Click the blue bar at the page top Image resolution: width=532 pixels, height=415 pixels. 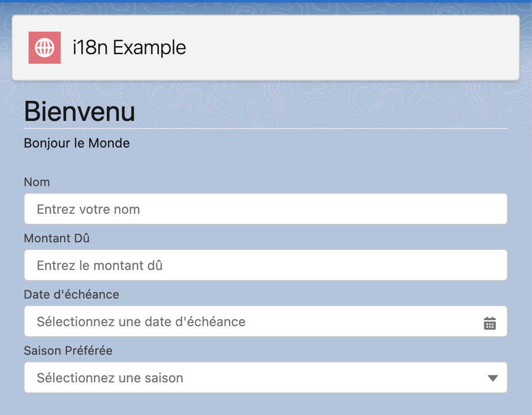(266, 1)
